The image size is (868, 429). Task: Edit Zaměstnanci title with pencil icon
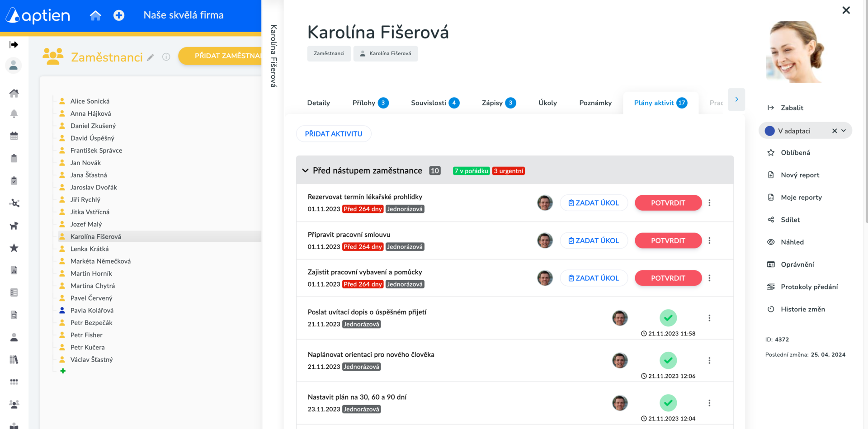click(x=151, y=57)
